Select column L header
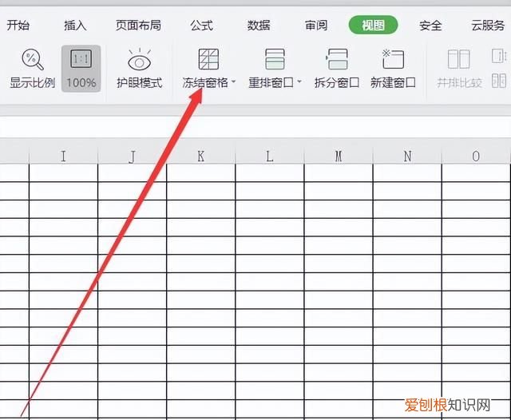 [x=270, y=156]
